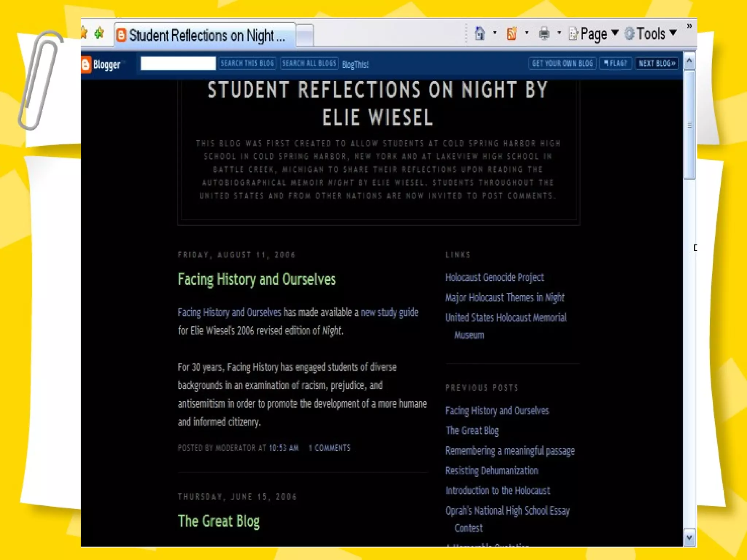Screen dimensions: 747x560
Task: Click the toolbar overflow chevron
Action: point(689,26)
